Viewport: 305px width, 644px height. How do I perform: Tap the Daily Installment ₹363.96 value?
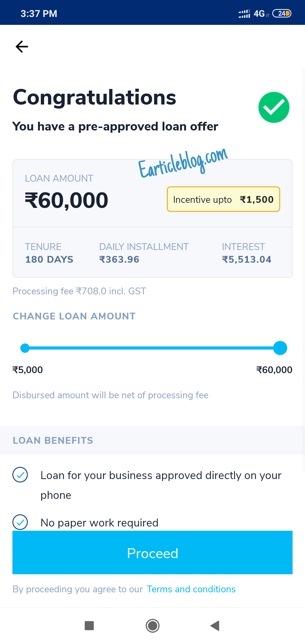pos(119,259)
